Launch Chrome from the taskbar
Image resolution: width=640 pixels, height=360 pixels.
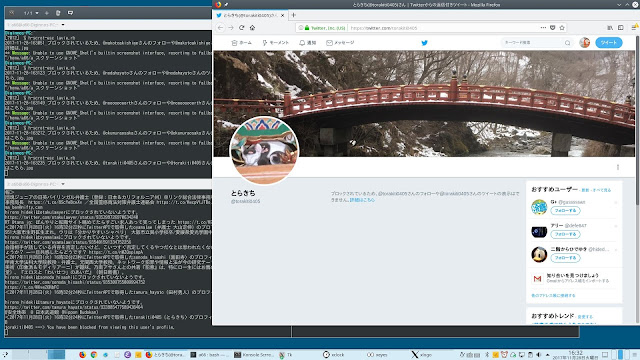click(93, 355)
